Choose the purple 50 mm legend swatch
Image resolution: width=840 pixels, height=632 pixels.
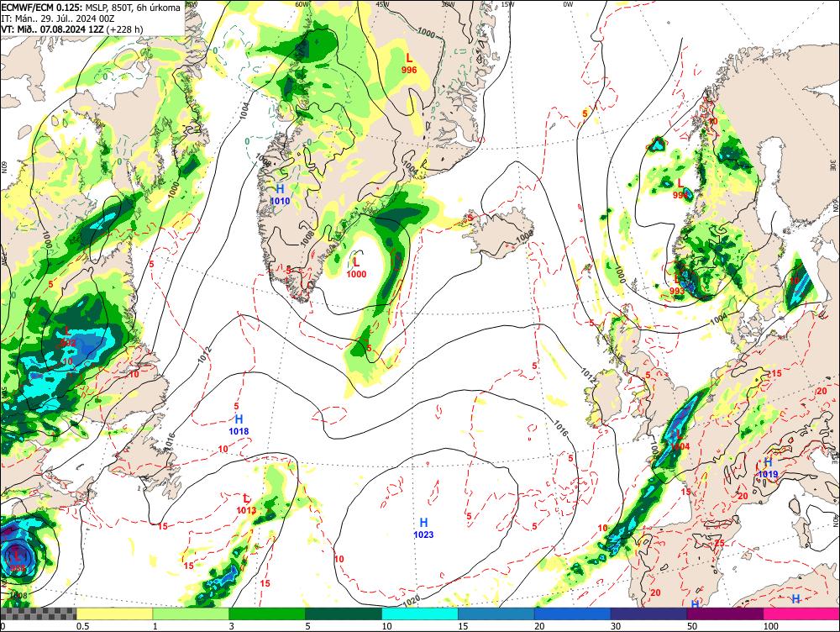(x=726, y=614)
